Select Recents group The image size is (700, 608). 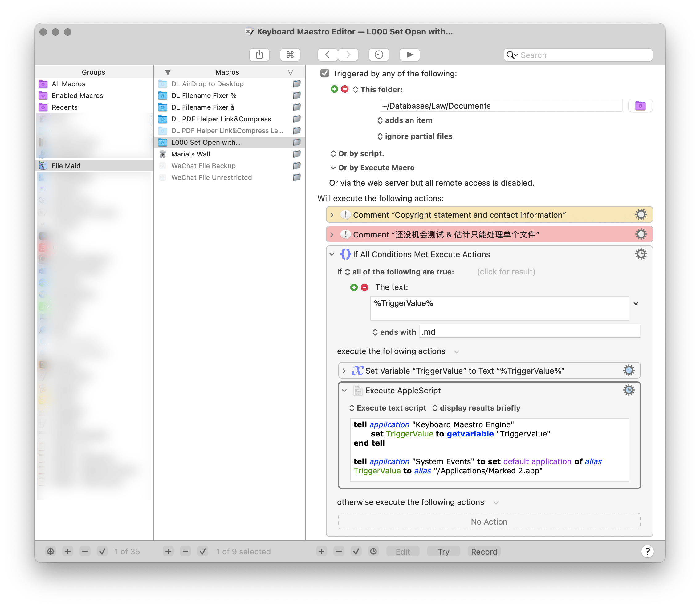tap(94, 107)
